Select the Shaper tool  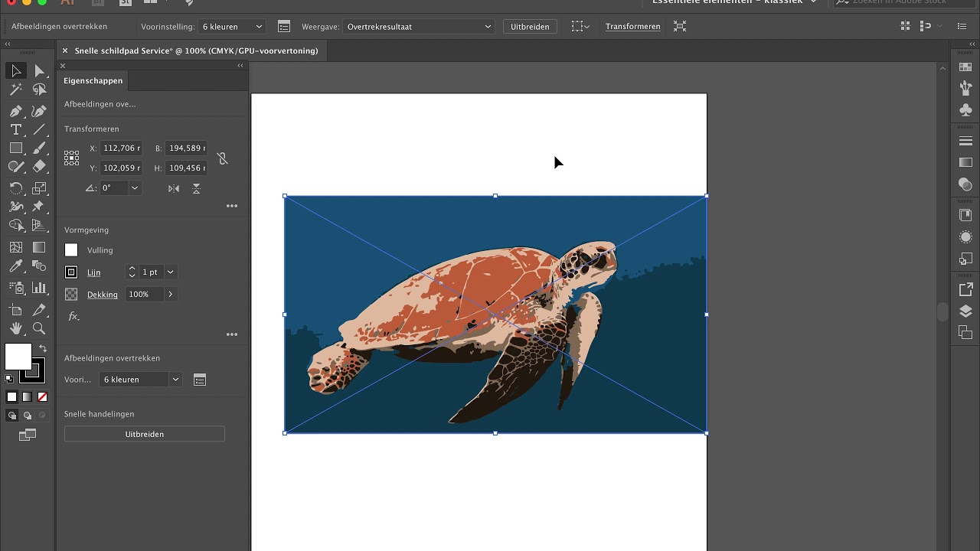tap(16, 167)
